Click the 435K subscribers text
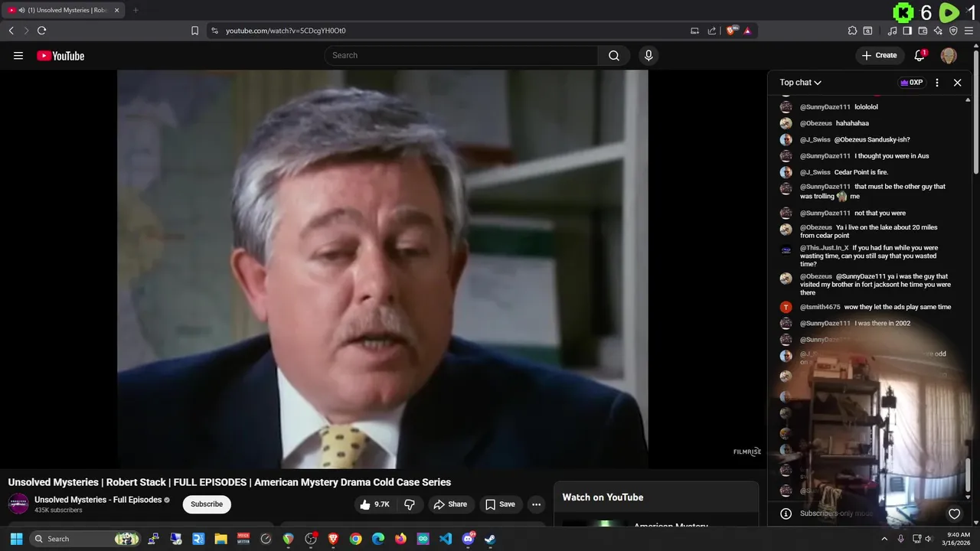This screenshot has height=551, width=980. [58, 510]
